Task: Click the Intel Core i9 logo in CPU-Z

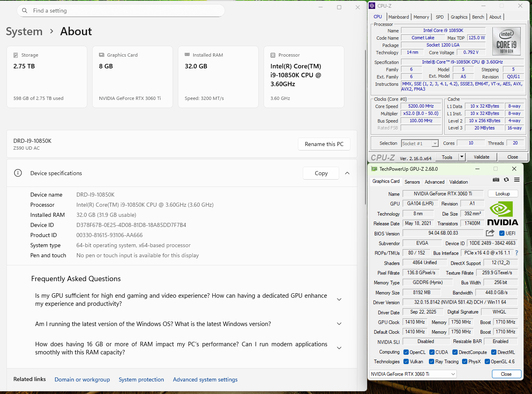Action: [x=507, y=42]
